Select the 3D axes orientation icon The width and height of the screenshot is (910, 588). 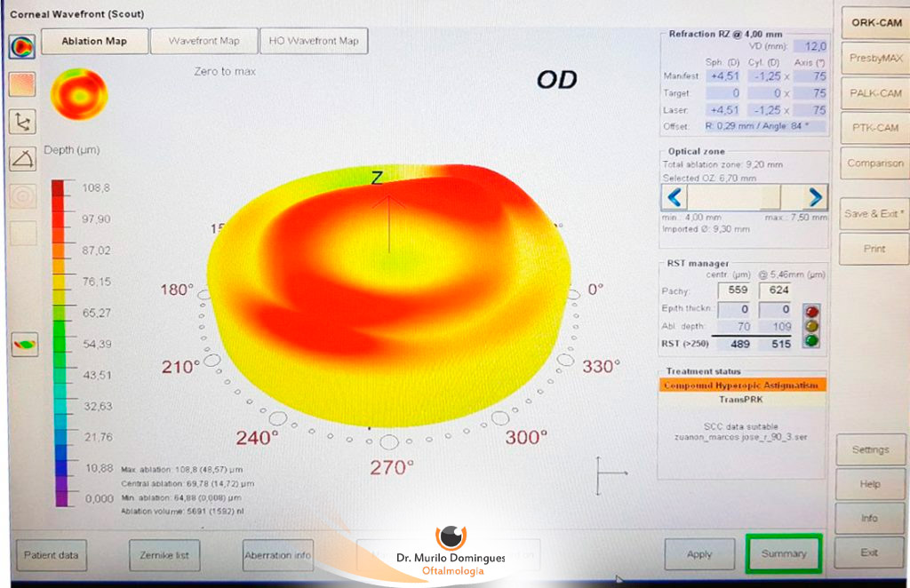pyautogui.click(x=22, y=122)
